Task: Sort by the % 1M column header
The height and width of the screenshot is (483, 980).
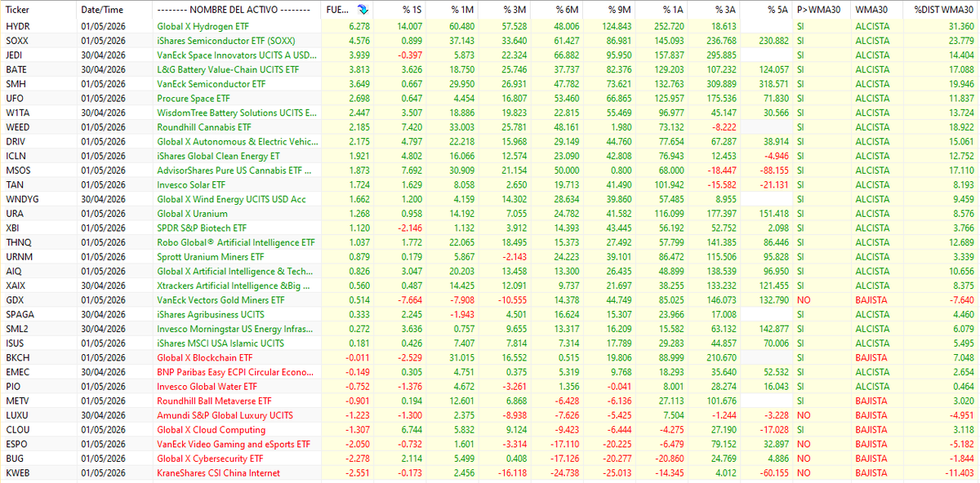Action: tap(464, 11)
